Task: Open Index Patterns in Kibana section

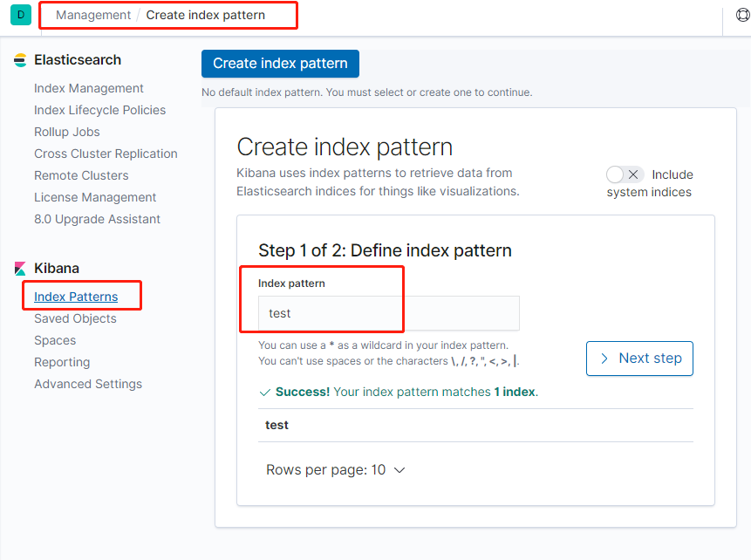Action: (76, 297)
